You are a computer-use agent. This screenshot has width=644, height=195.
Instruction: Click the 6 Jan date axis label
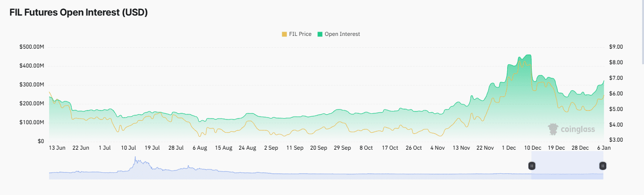pyautogui.click(x=603, y=148)
